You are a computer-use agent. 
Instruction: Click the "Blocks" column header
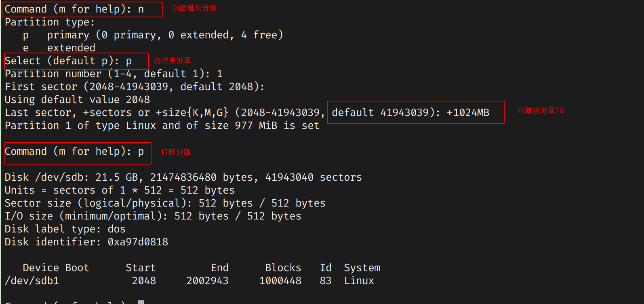[283, 268]
